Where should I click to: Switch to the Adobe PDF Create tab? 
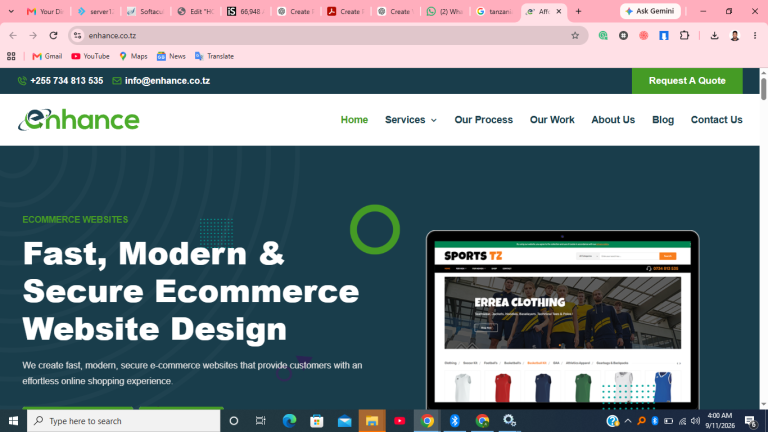345,11
